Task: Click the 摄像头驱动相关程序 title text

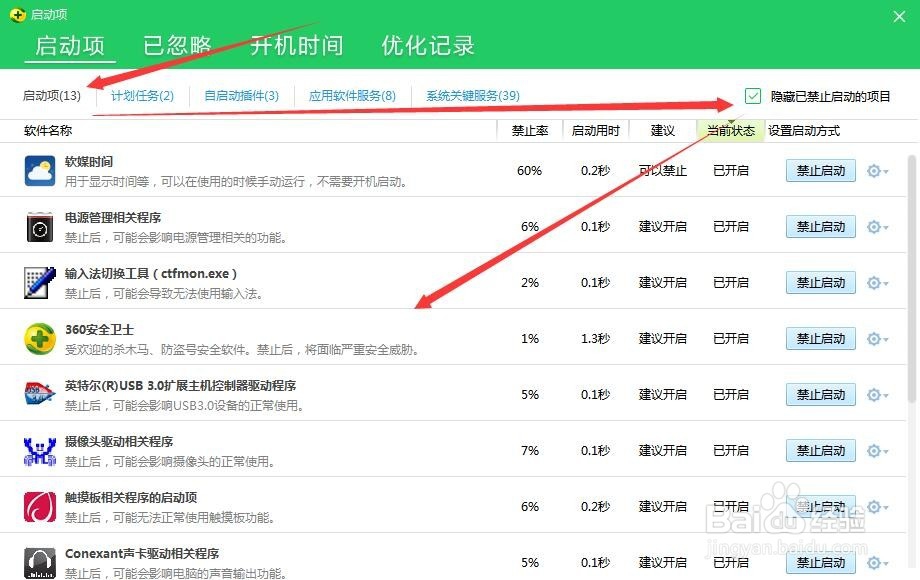Action: coord(119,442)
